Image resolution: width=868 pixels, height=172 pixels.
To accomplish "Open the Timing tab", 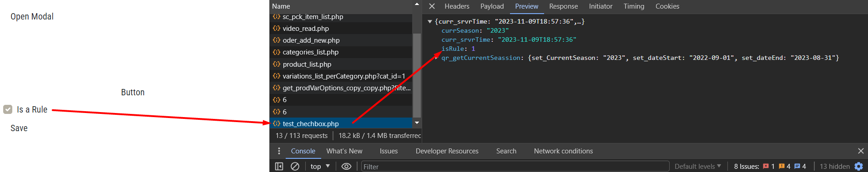I will pyautogui.click(x=634, y=6).
